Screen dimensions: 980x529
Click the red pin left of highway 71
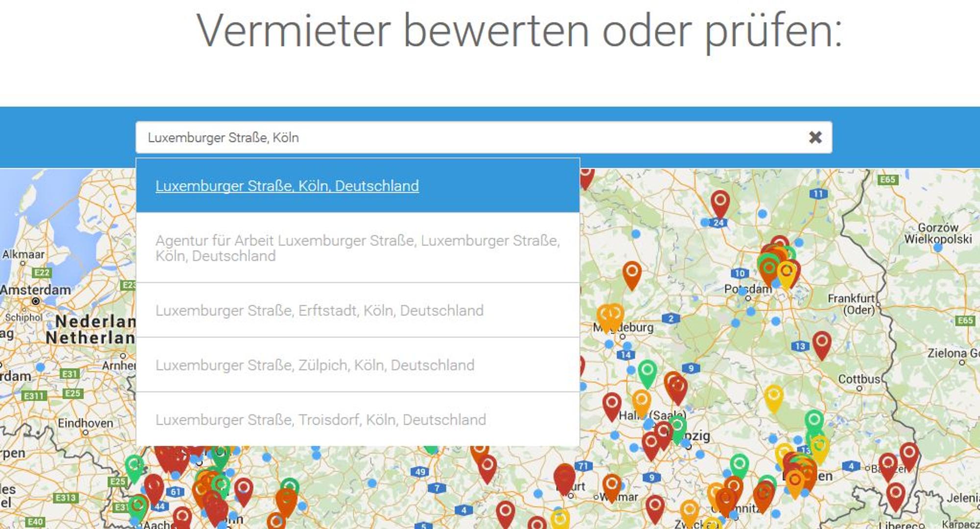point(564,479)
